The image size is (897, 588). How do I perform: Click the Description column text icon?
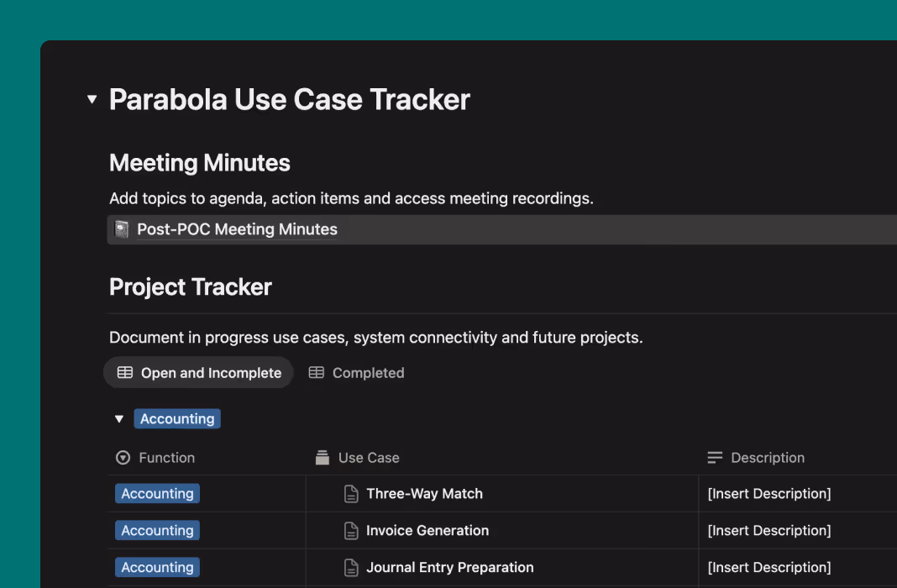coord(715,458)
